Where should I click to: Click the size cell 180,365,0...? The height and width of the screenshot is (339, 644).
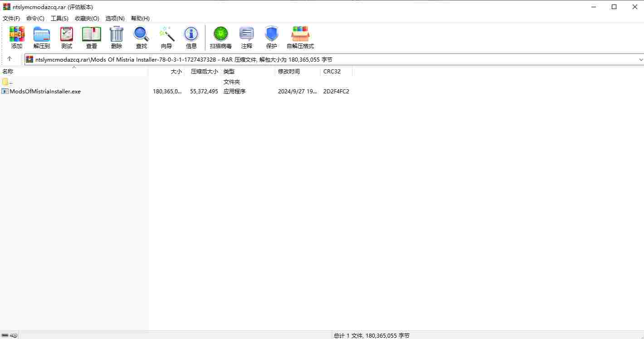[x=167, y=91]
